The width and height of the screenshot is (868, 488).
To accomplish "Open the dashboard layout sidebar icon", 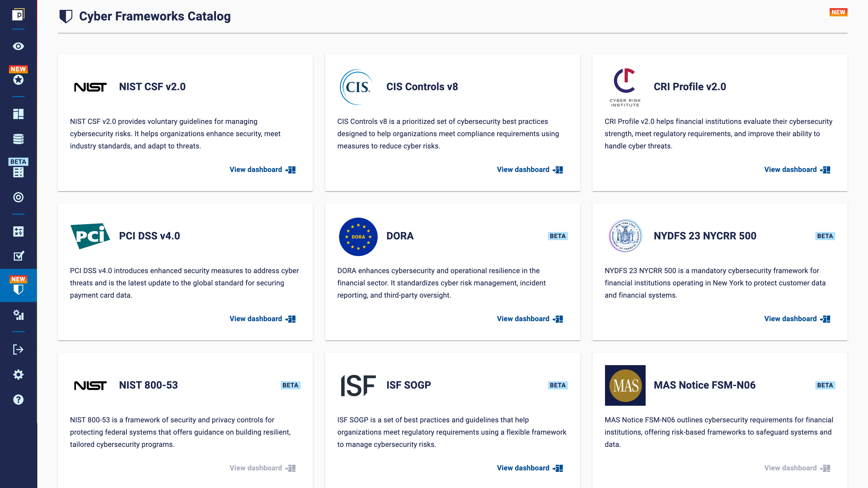I will tap(18, 114).
